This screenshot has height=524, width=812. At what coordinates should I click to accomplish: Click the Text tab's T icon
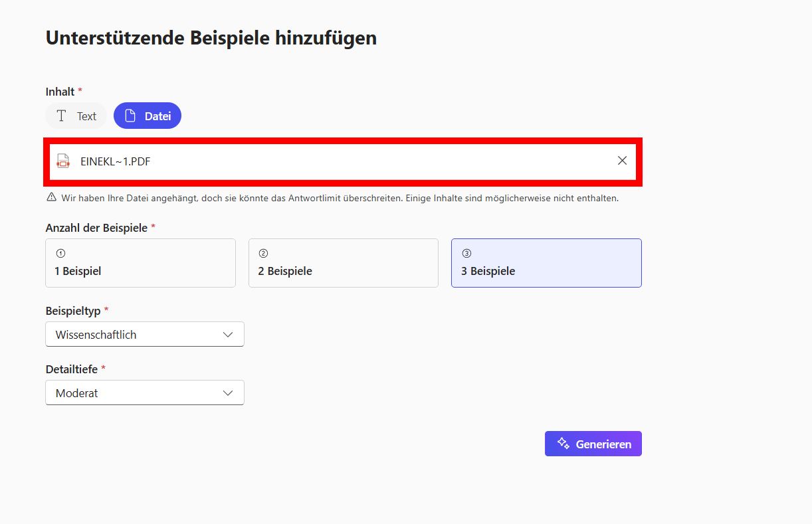tap(62, 116)
